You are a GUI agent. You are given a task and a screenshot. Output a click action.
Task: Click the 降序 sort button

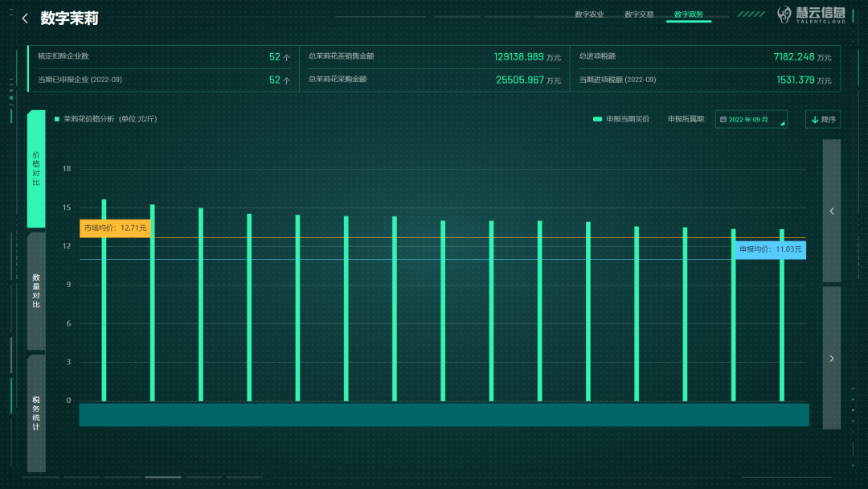pos(823,119)
